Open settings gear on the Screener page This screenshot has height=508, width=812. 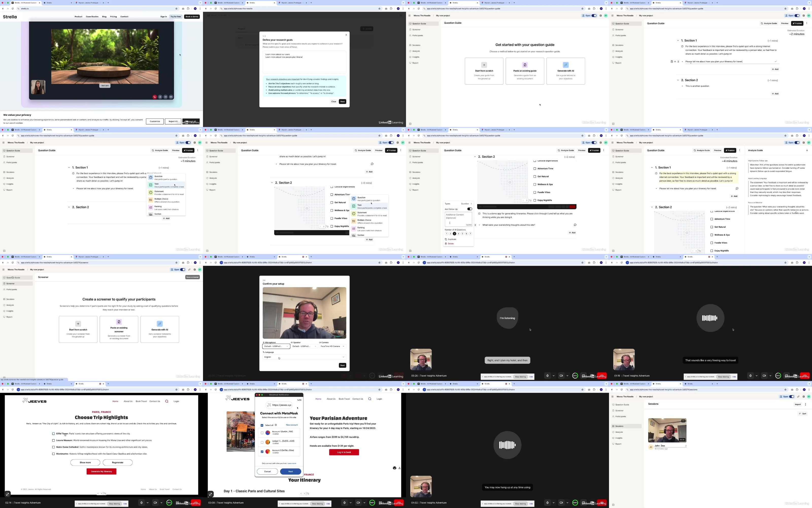195,269
